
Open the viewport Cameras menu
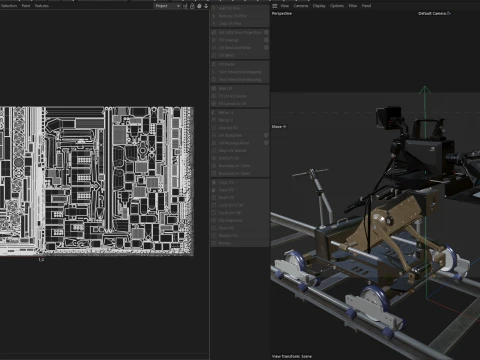(x=301, y=6)
